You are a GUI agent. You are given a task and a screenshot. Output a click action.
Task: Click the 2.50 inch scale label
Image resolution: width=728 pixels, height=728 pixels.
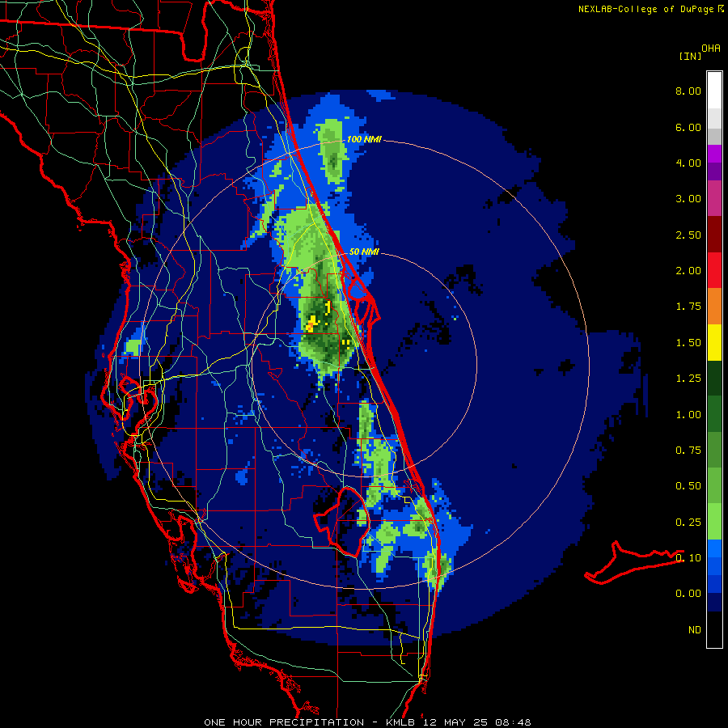[x=688, y=235]
